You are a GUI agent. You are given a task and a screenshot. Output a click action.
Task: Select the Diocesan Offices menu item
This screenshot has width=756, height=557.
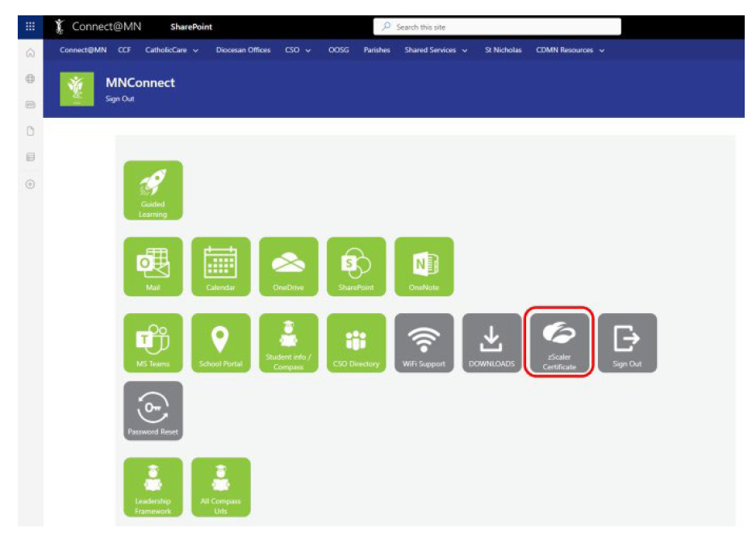tap(243, 50)
